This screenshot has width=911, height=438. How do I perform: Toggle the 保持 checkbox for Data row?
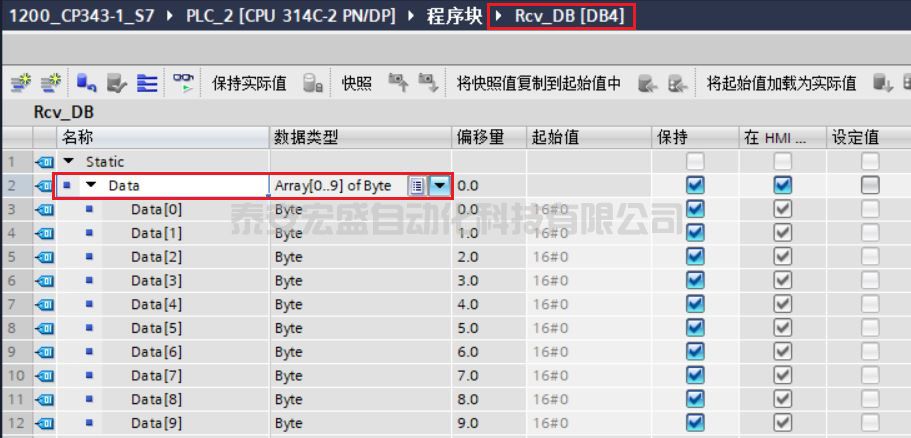point(695,185)
